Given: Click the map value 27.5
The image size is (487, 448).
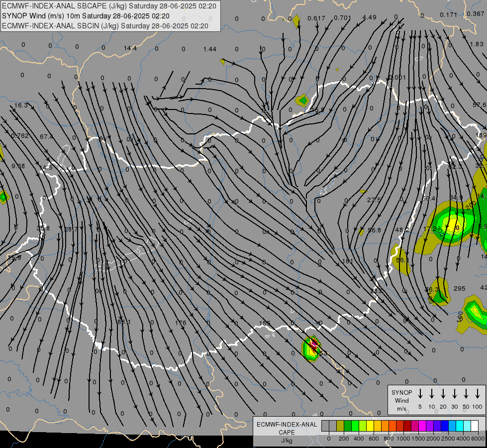Looking at the screenshot, I should 374,200.
